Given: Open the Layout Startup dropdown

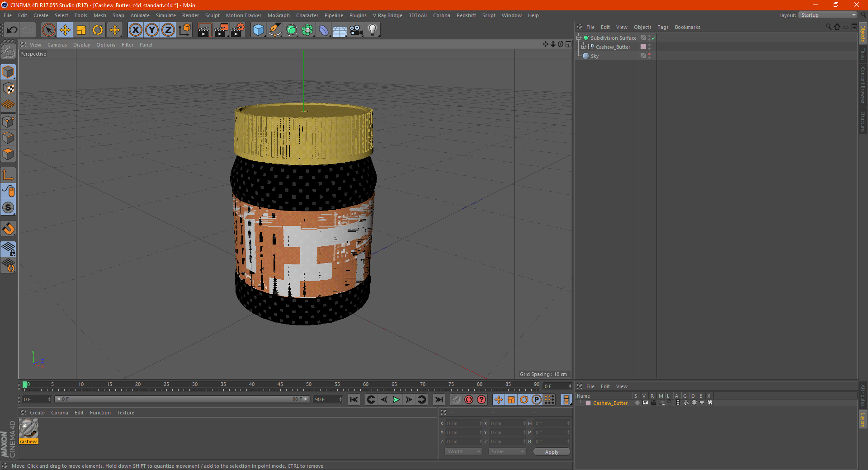Looking at the screenshot, I should point(828,15).
